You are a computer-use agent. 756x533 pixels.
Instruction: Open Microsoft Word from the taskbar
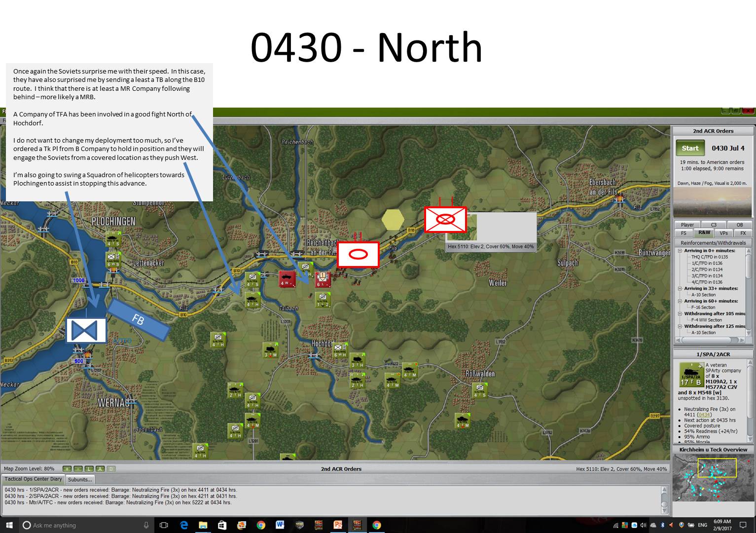pos(280,525)
